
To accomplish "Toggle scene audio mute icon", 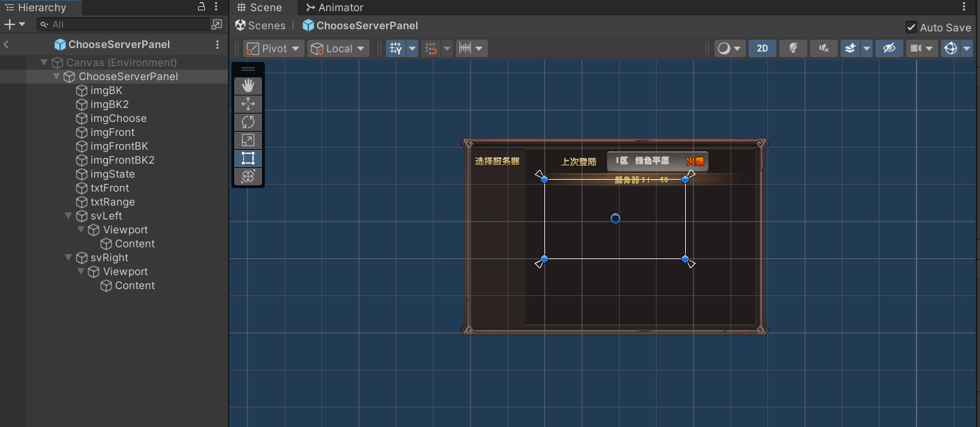I will 824,49.
